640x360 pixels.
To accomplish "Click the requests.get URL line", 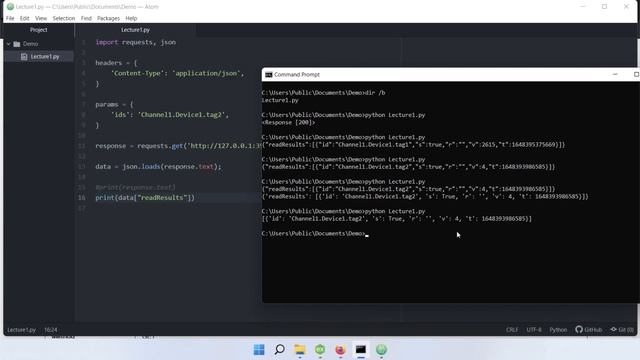I will click(178, 146).
